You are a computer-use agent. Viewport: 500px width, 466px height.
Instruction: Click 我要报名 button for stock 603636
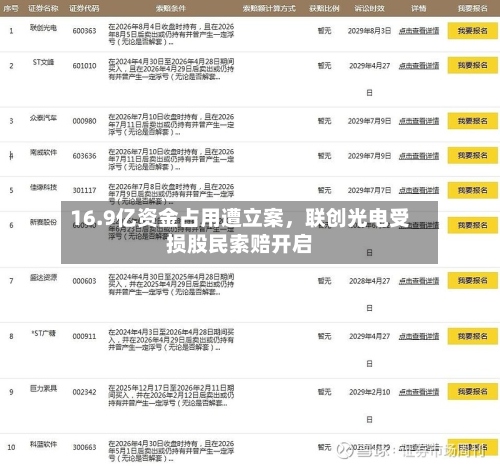click(472, 155)
